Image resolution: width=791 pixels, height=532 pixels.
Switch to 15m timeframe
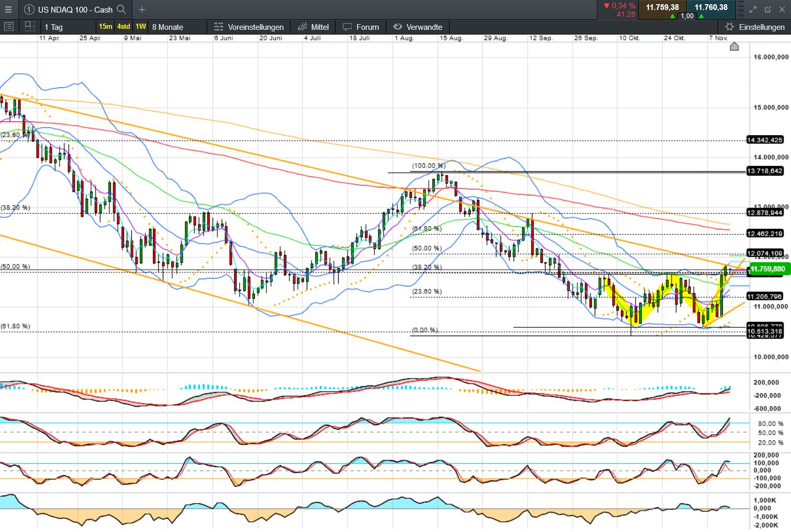105,27
